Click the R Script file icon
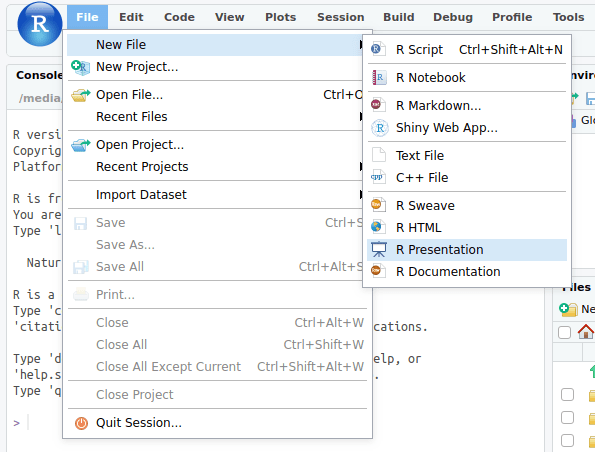 click(378, 49)
